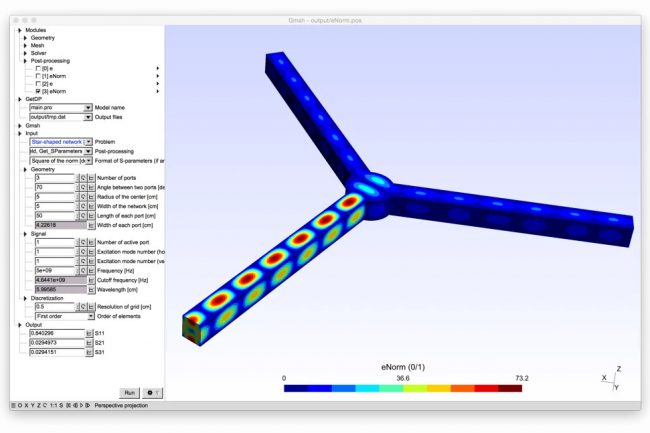Click the Resolution of grid input field

click(x=53, y=307)
